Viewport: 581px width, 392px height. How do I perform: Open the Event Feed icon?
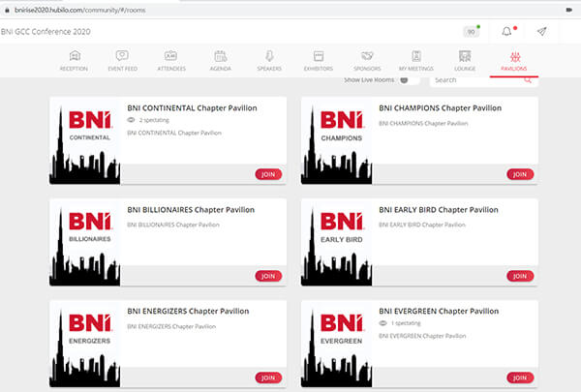(x=122, y=56)
